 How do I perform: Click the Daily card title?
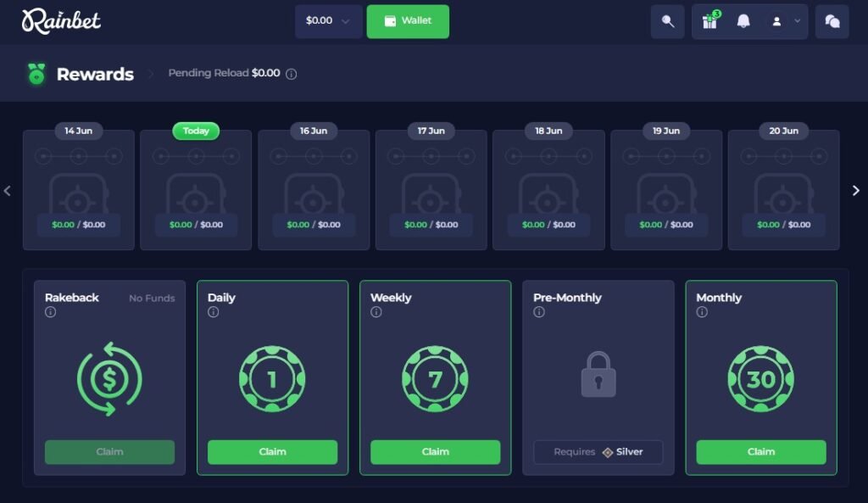point(221,298)
